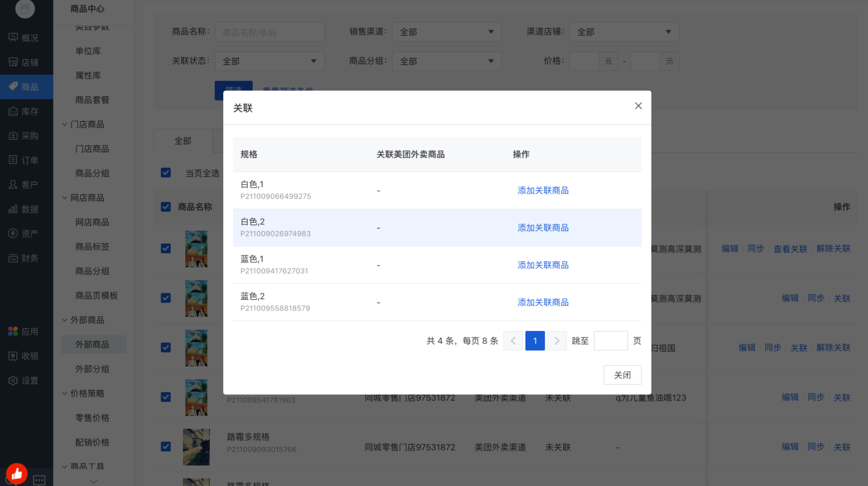Open the 数据 chart icon
Viewport: 868px width, 486px height.
pos(13,209)
